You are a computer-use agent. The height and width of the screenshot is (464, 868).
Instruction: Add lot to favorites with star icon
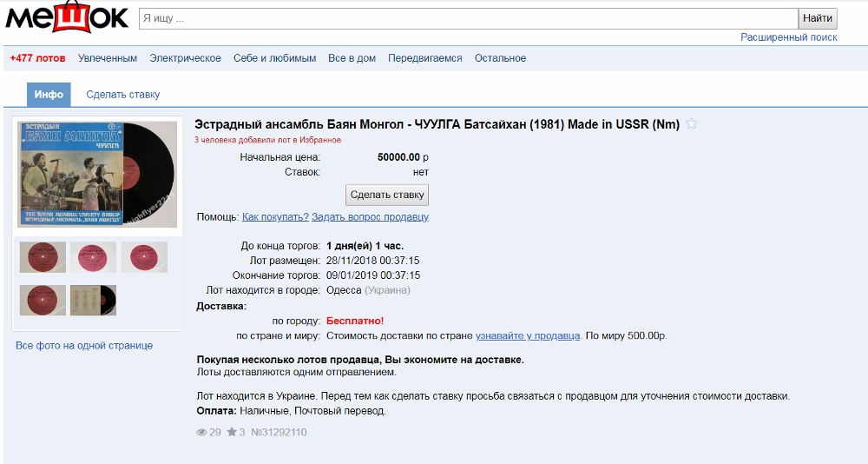[x=692, y=124]
